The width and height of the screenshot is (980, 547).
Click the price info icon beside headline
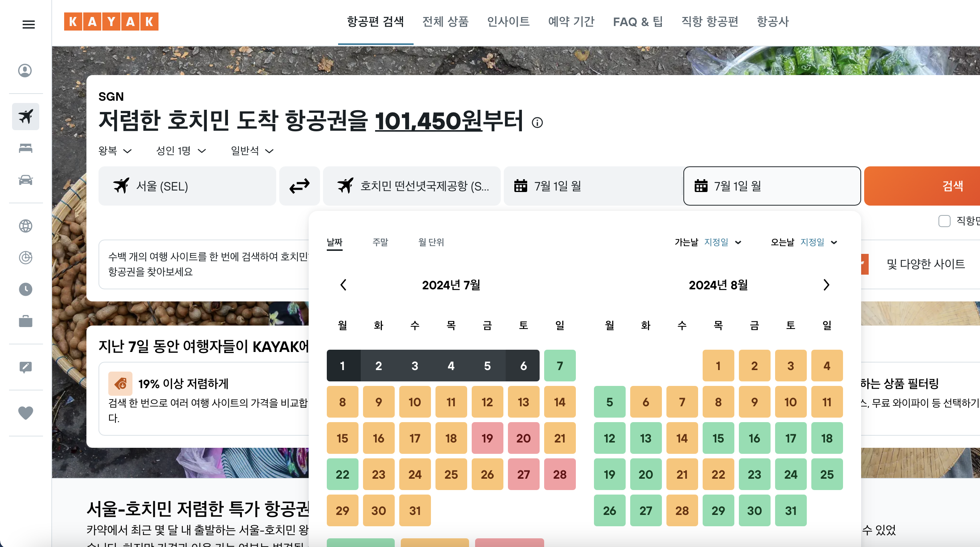tap(537, 123)
